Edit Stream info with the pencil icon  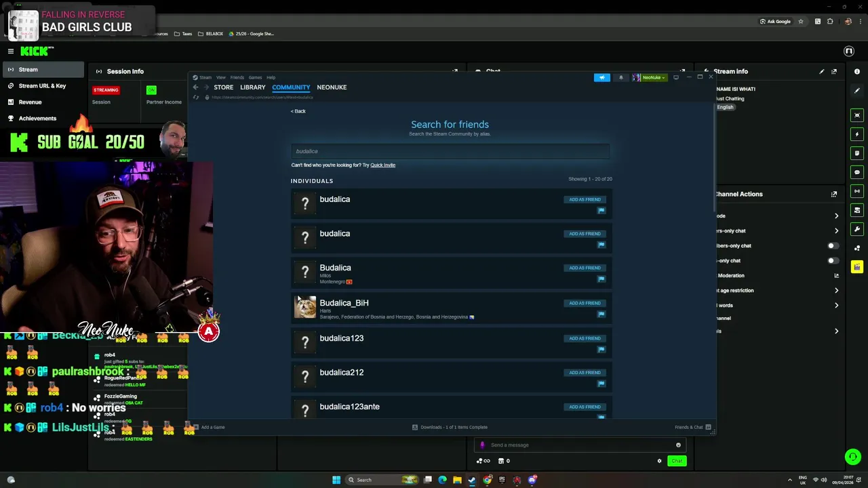pos(822,71)
